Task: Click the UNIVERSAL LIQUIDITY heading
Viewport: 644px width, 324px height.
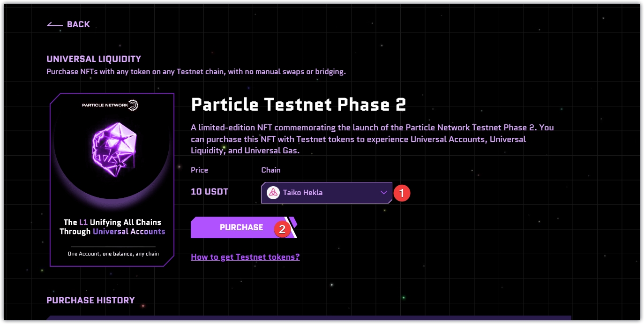Action: [94, 59]
